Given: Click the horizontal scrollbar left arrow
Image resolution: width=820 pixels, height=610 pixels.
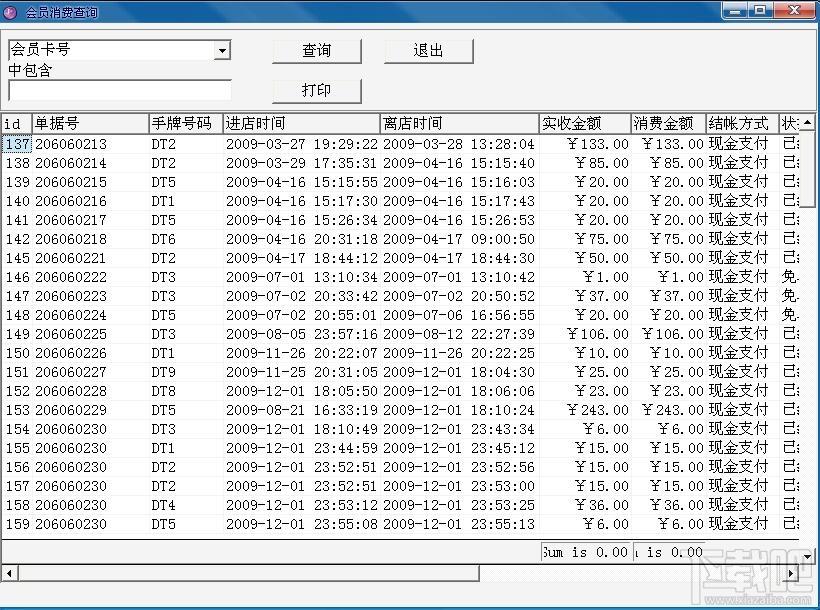Looking at the screenshot, I should (x=9, y=573).
